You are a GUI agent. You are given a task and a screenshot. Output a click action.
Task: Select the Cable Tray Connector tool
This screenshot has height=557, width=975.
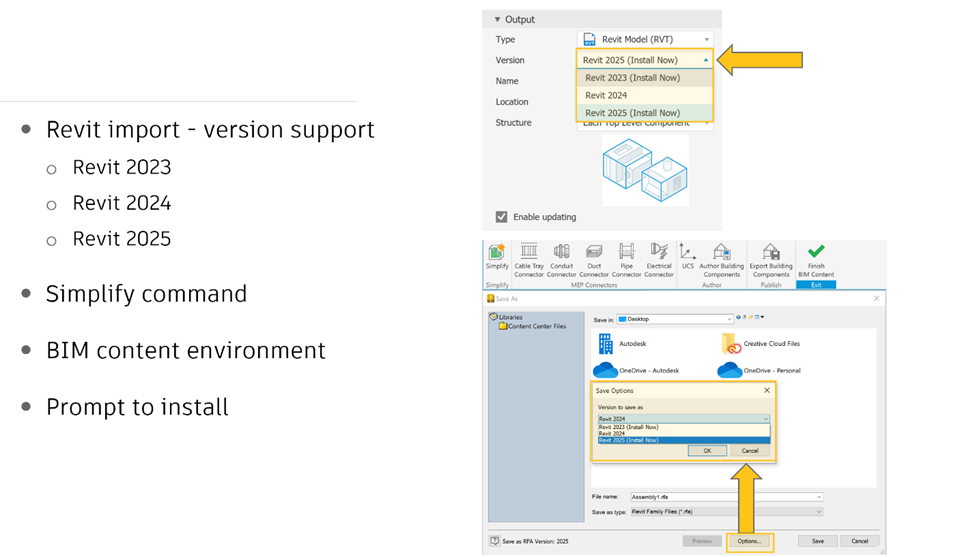529,252
